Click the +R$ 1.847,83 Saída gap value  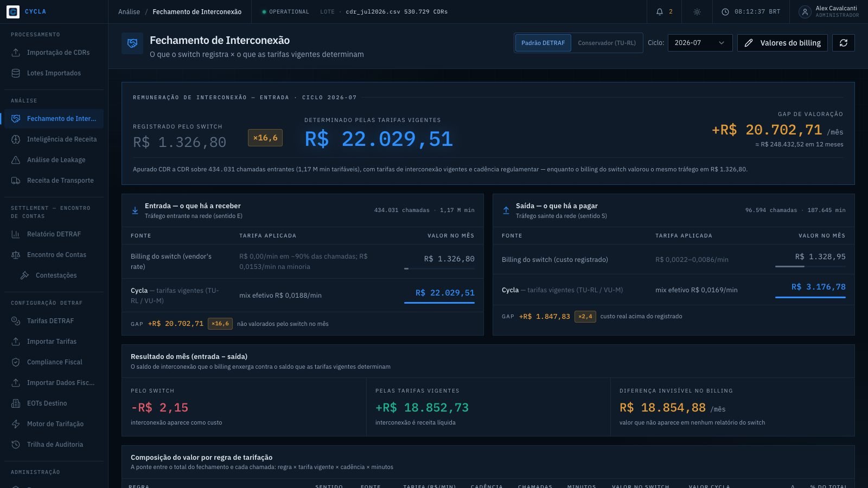pyautogui.click(x=545, y=317)
